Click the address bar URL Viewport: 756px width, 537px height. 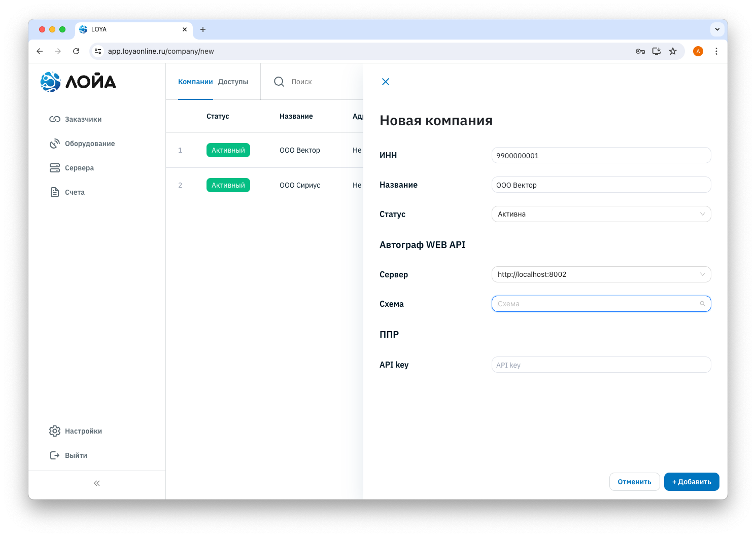pos(161,51)
